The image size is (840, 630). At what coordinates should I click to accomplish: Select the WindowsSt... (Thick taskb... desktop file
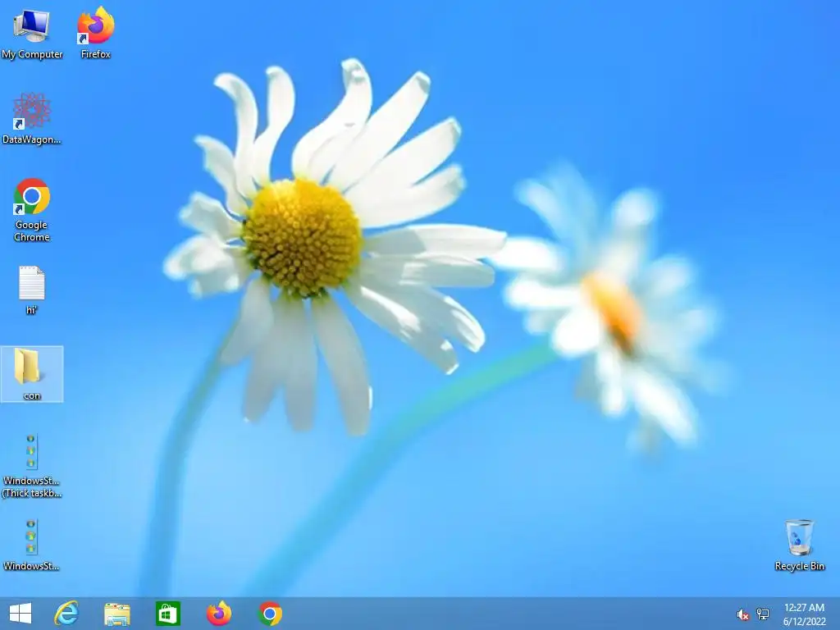[31, 466]
